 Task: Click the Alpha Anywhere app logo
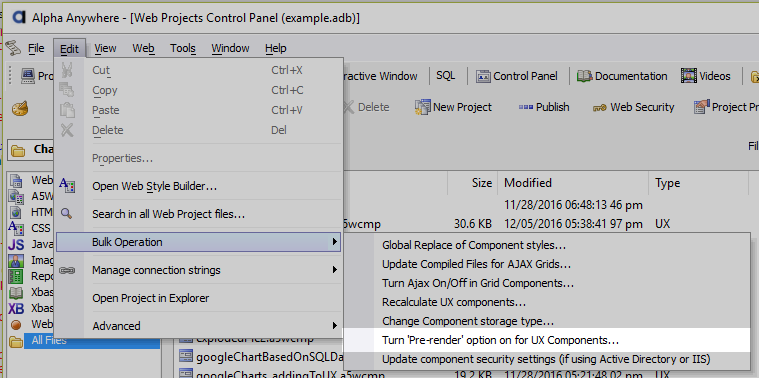coord(18,17)
